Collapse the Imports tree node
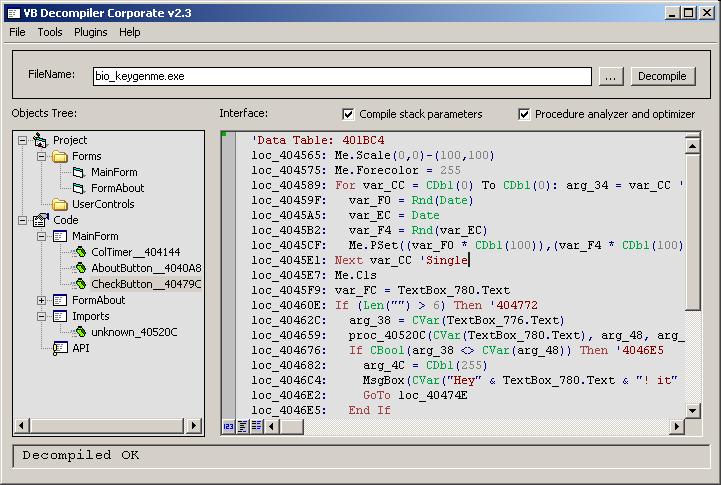Image resolution: width=721 pixels, height=485 pixels. (42, 316)
